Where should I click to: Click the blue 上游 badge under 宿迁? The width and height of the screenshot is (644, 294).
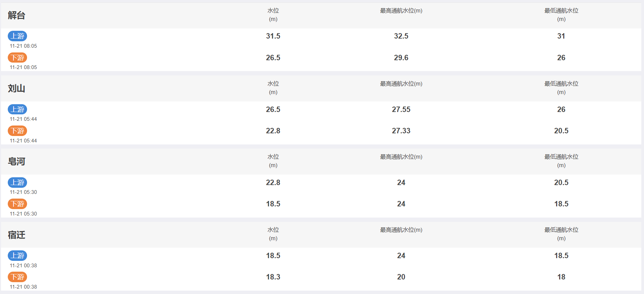click(x=18, y=255)
